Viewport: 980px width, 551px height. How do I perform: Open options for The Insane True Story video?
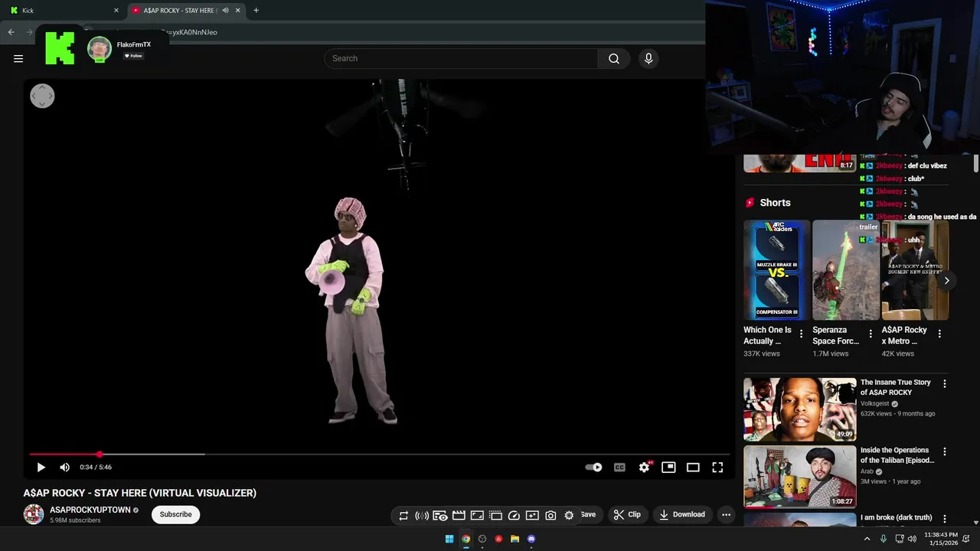coord(944,384)
